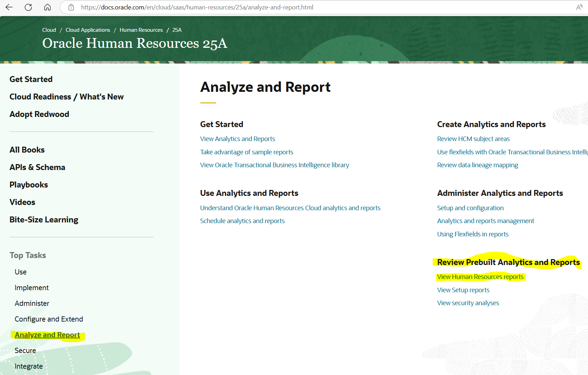Select Configure and Extend task
588x375 pixels.
point(49,319)
